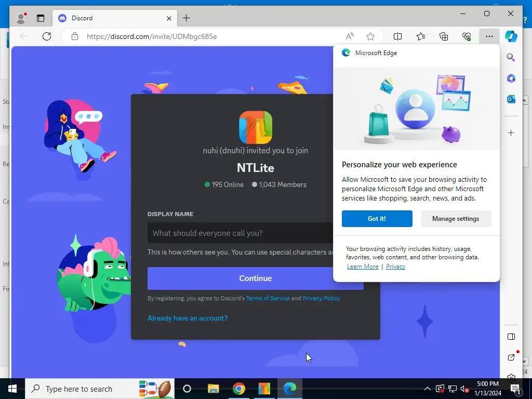View site information via the lock icon
The width and height of the screenshot is (532, 399).
tap(75, 36)
